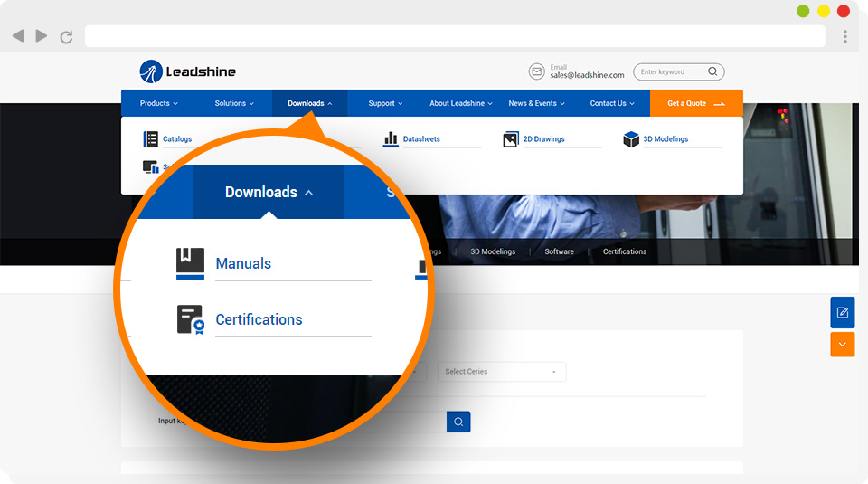868x484 pixels.
Task: Open the Catalogs link
Action: [x=177, y=139]
